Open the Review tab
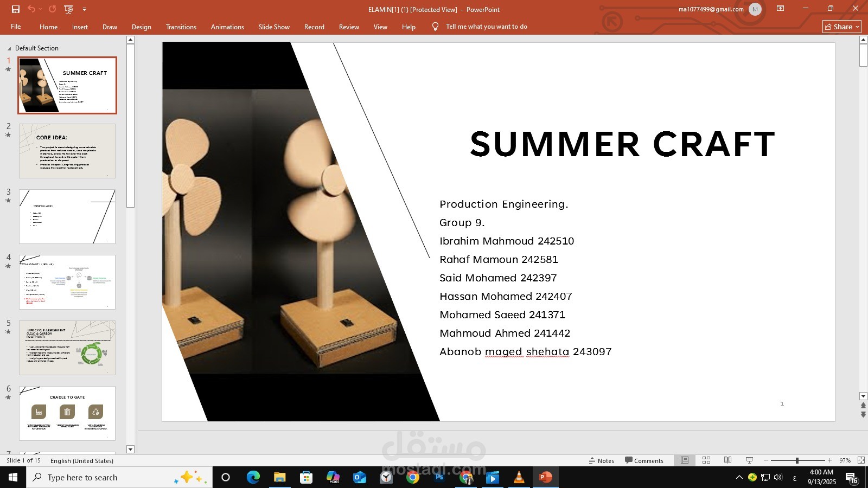 [349, 27]
